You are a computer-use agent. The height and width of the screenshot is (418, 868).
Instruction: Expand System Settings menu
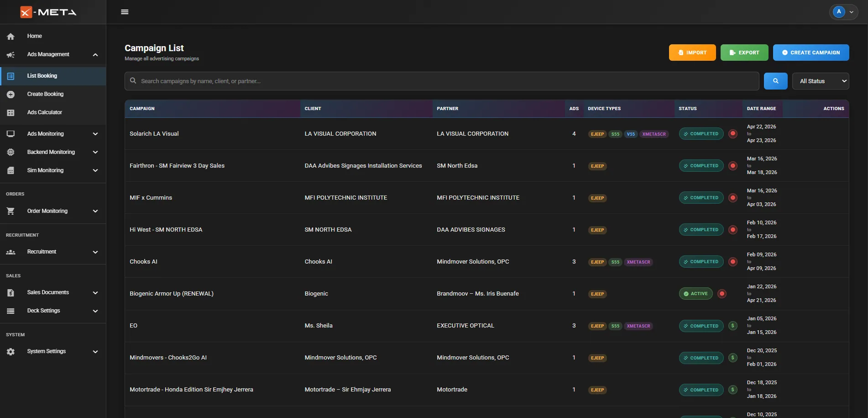coord(53,351)
